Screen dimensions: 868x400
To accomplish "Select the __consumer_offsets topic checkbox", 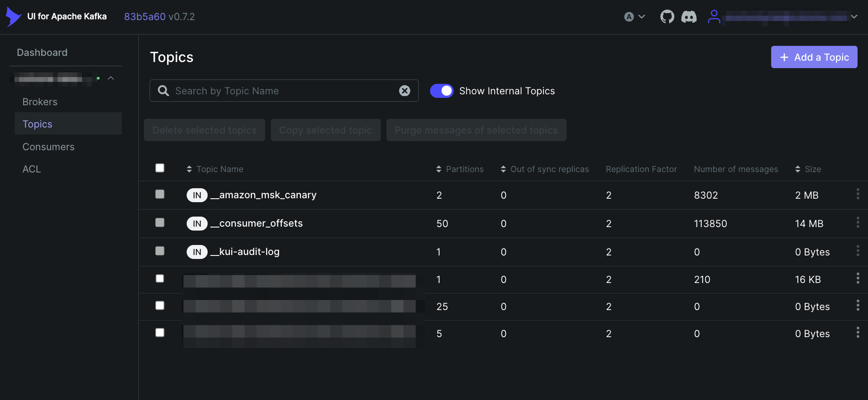I will click(x=160, y=223).
